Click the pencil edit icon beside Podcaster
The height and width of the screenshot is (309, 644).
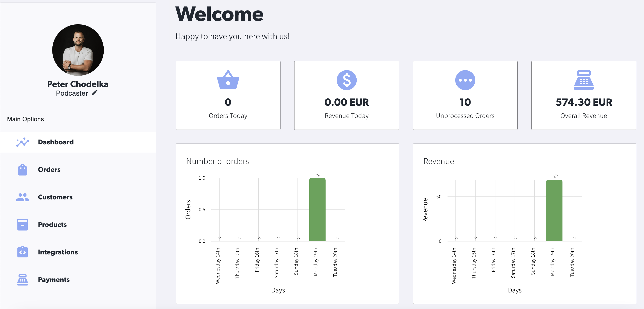95,92
